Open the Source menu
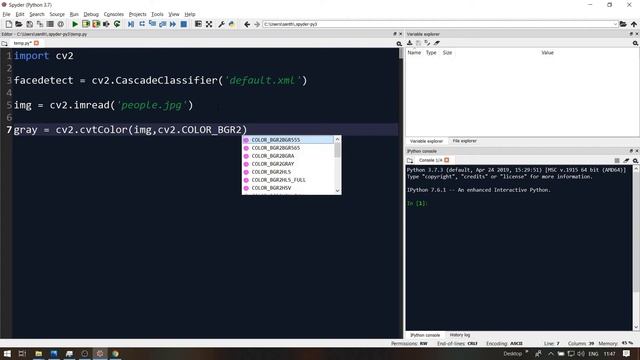 pyautogui.click(x=57, y=14)
